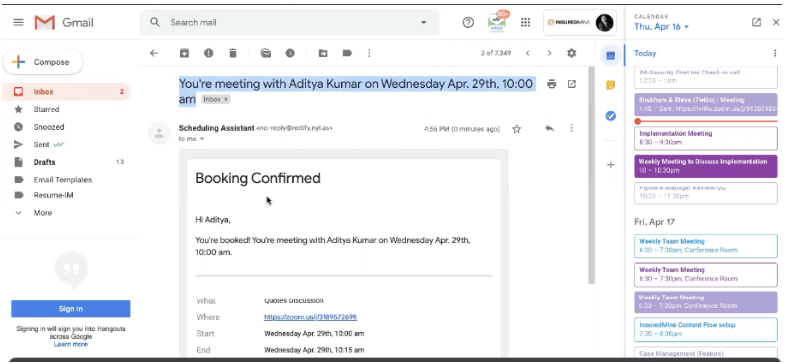Click into the Search mail field
Screen dimensions: 788x364
coord(289,23)
